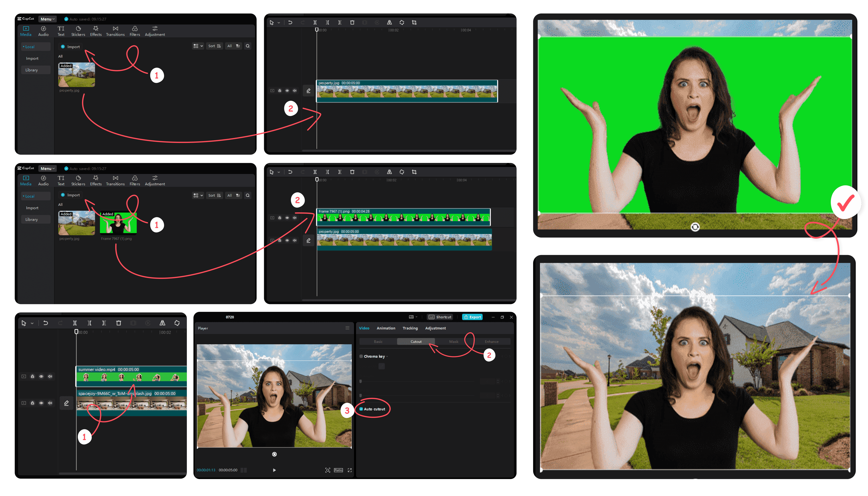Collapse the Chroma key section arrow
Image resolution: width=868 pixels, height=496 pixels.
(x=387, y=357)
